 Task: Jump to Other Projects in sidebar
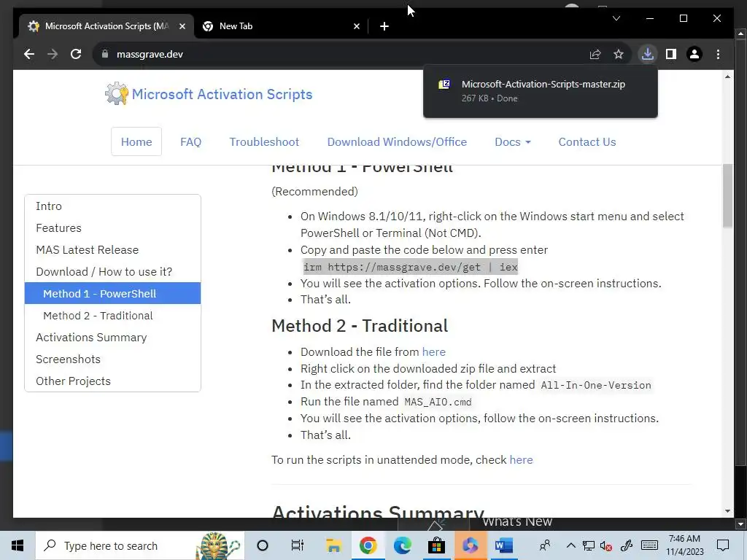pos(112,381)
